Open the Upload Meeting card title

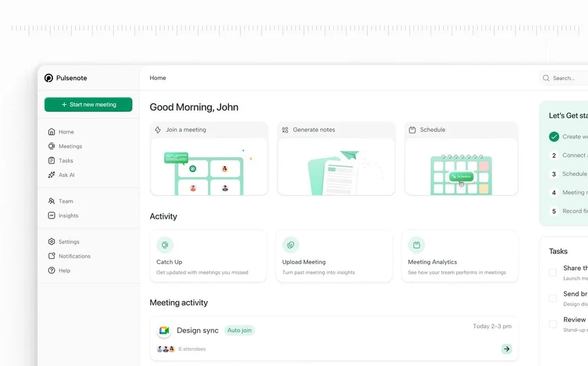pos(304,262)
